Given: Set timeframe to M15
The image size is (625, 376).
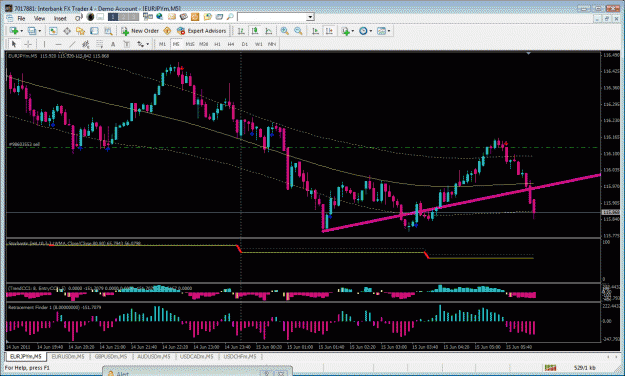Looking at the screenshot, I should (x=190, y=44).
